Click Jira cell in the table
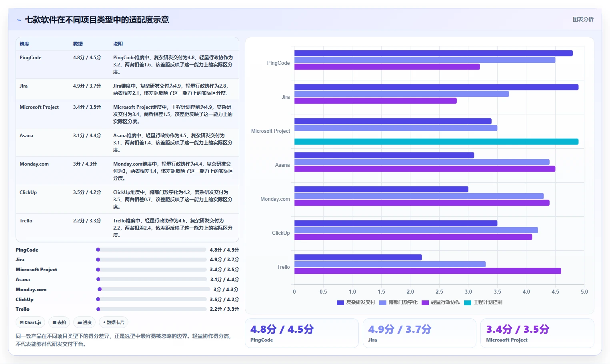 24,86
